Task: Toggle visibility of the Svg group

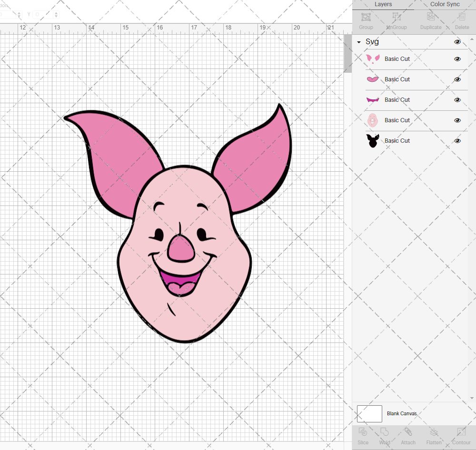Action: [x=457, y=42]
